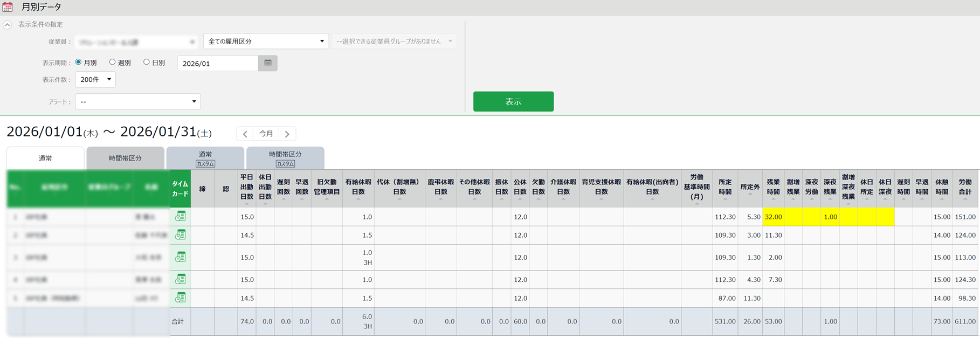
Task: Open the time card icon for row 3
Action: (180, 257)
